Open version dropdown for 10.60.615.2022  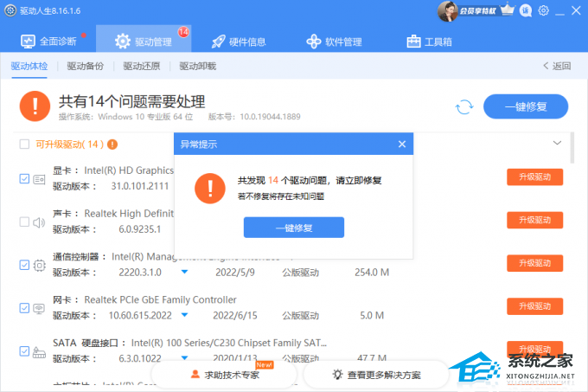pyautogui.click(x=184, y=315)
